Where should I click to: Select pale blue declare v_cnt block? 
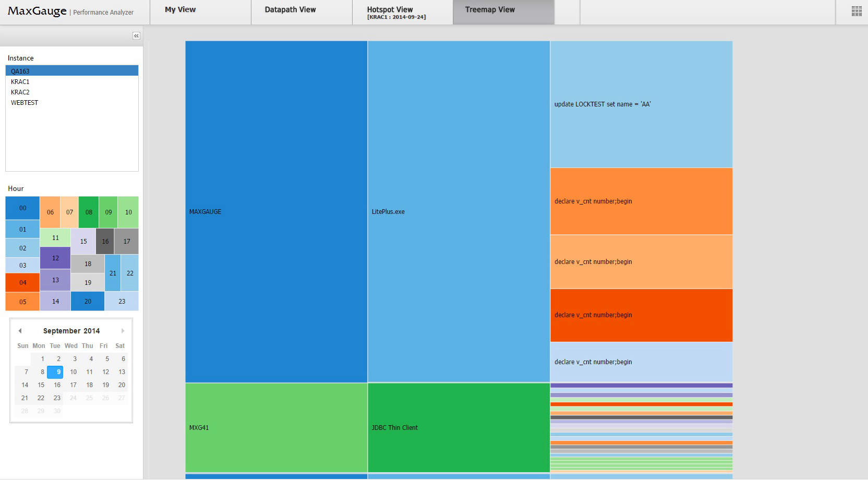pyautogui.click(x=642, y=362)
